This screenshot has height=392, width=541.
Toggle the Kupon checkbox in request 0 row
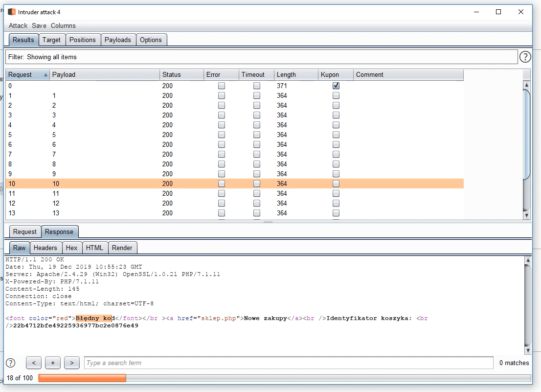click(336, 86)
